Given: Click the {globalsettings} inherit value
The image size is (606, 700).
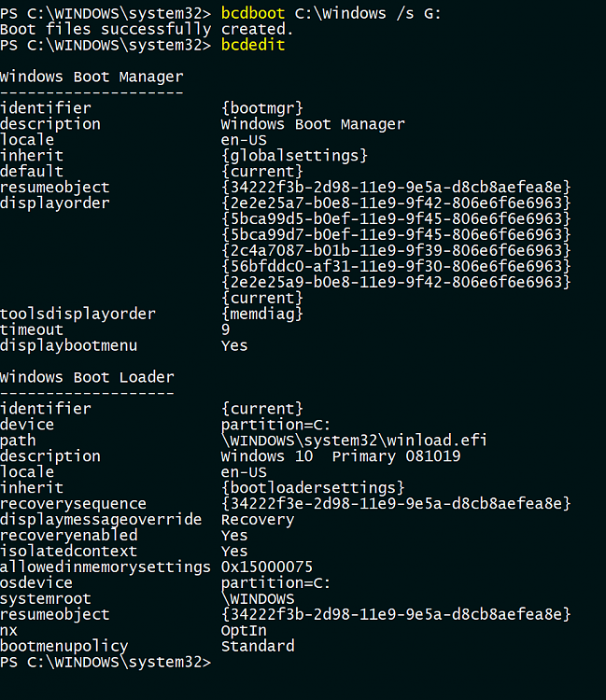Looking at the screenshot, I should [294, 155].
